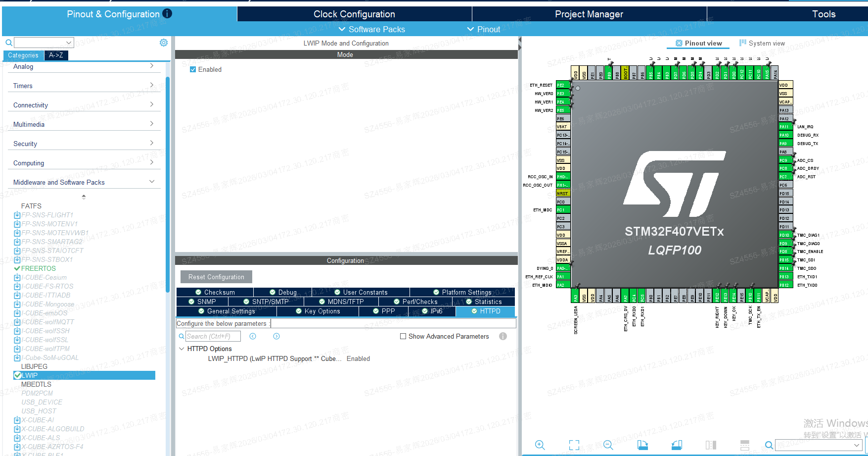Click the pin search magnifier icon

[x=769, y=445]
